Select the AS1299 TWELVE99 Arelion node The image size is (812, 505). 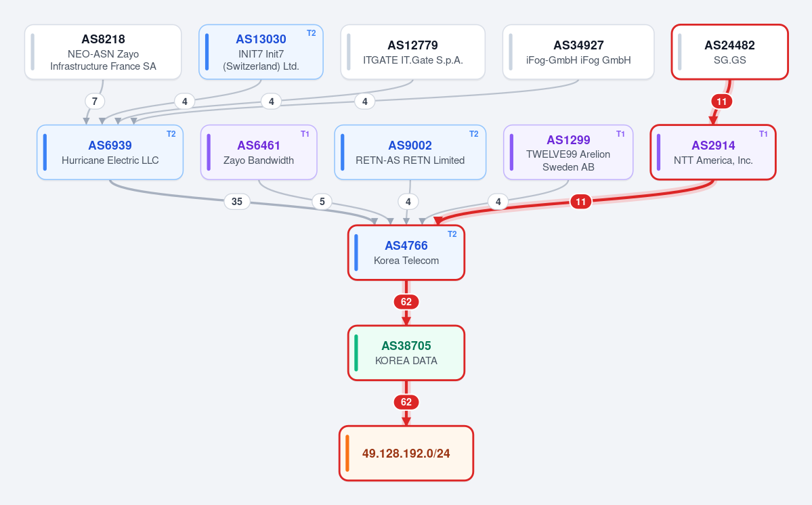[568, 152]
